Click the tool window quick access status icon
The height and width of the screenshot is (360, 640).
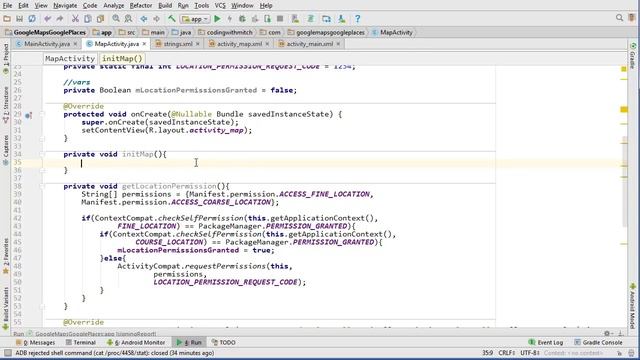(8, 353)
